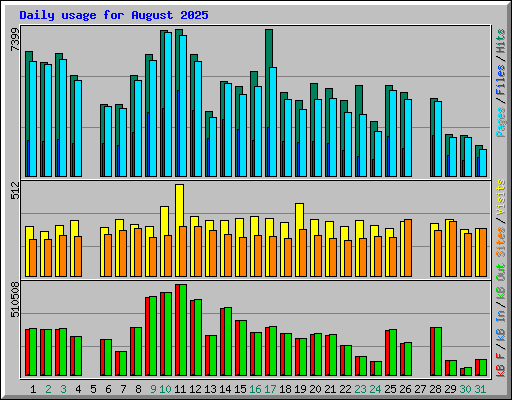Click the day 27 axis label

pyautogui.click(x=420, y=389)
